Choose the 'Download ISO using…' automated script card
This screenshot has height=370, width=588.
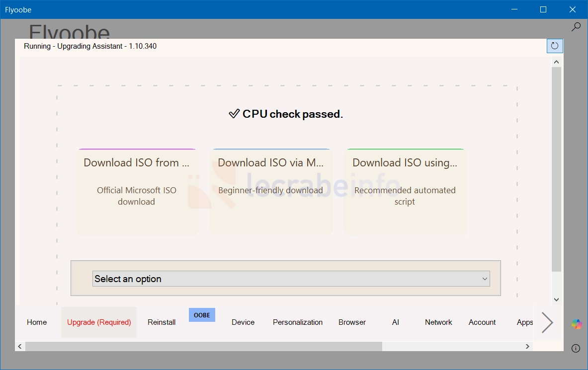[405, 192]
